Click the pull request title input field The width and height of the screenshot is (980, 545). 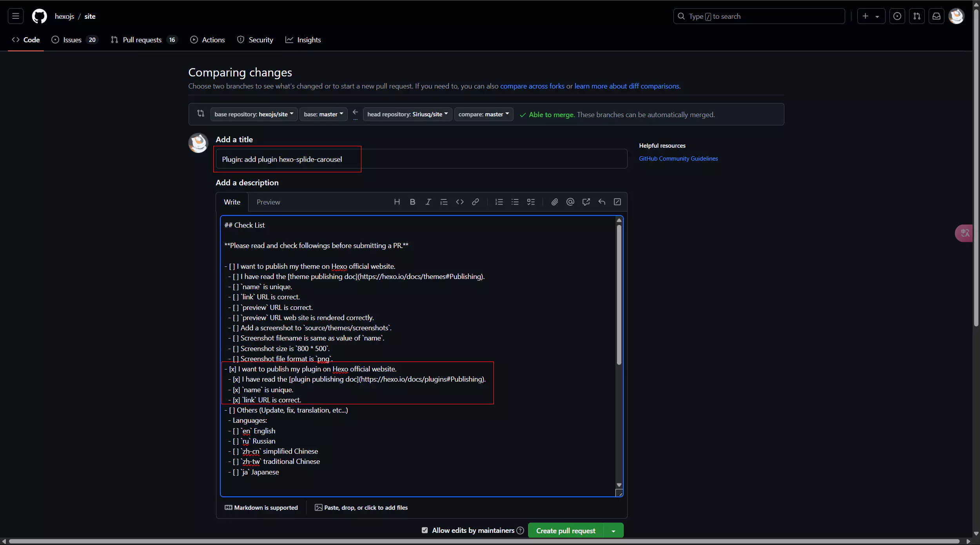[x=421, y=159]
